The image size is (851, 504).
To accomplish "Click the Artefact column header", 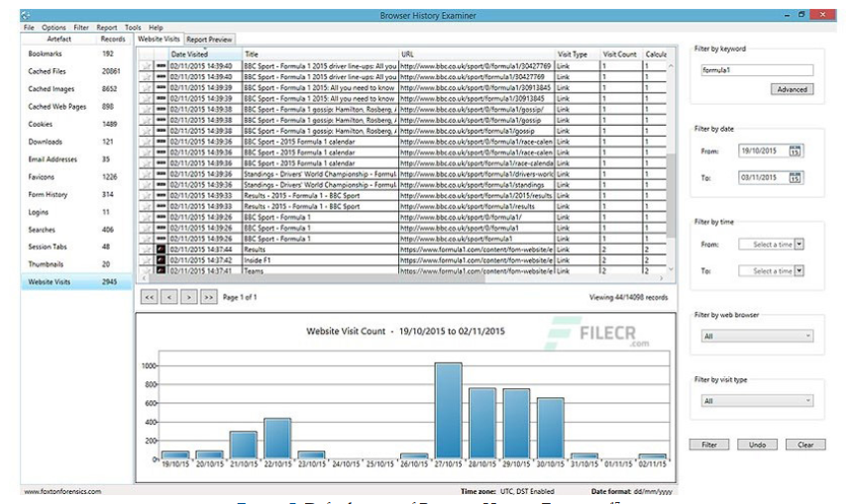I will point(59,39).
